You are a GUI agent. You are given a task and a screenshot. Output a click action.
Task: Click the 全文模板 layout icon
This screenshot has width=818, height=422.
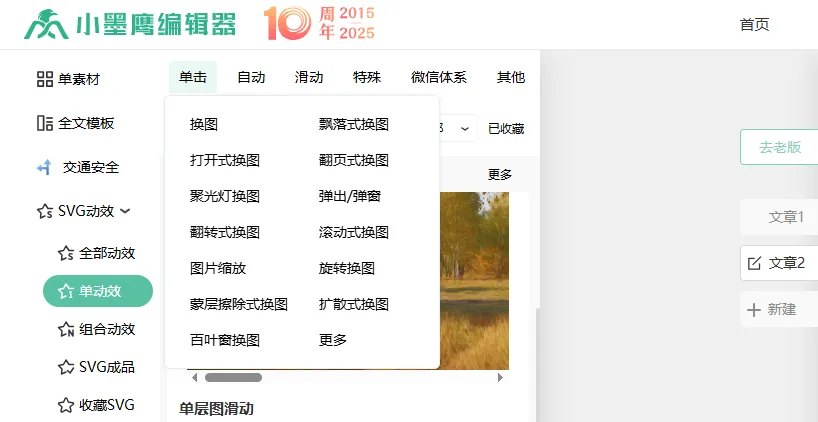click(45, 124)
